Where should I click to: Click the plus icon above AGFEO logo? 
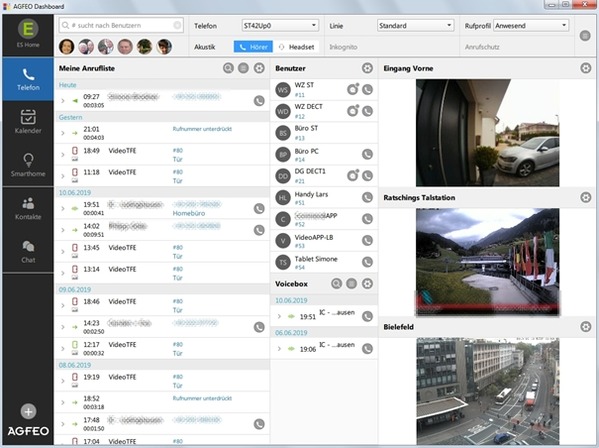(x=28, y=411)
